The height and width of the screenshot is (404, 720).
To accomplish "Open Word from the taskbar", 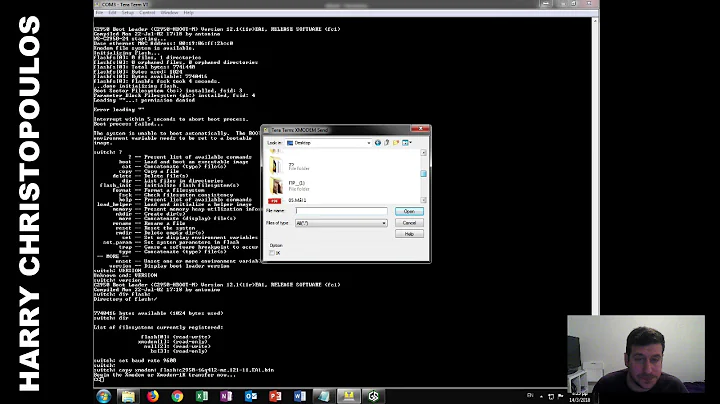I will [299, 396].
